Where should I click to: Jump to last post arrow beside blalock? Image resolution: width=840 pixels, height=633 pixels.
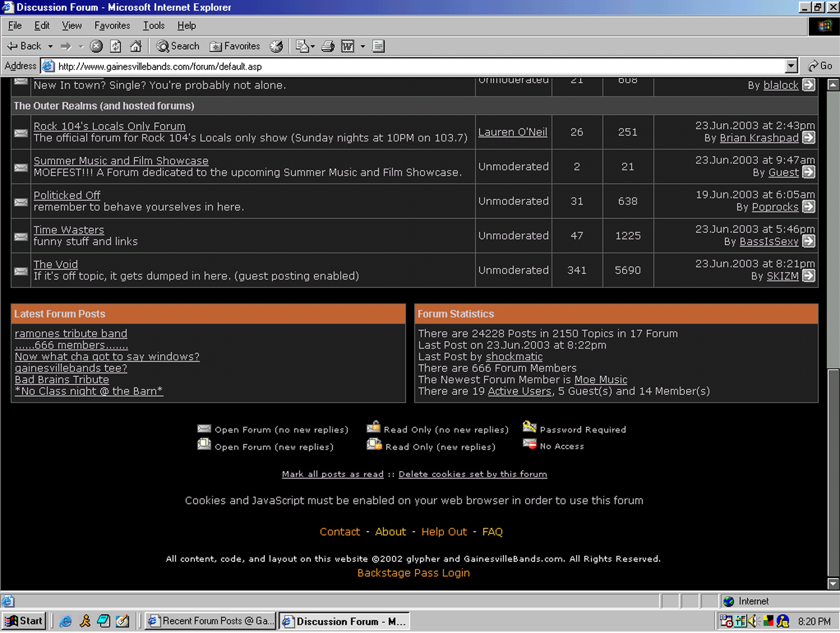[x=809, y=85]
